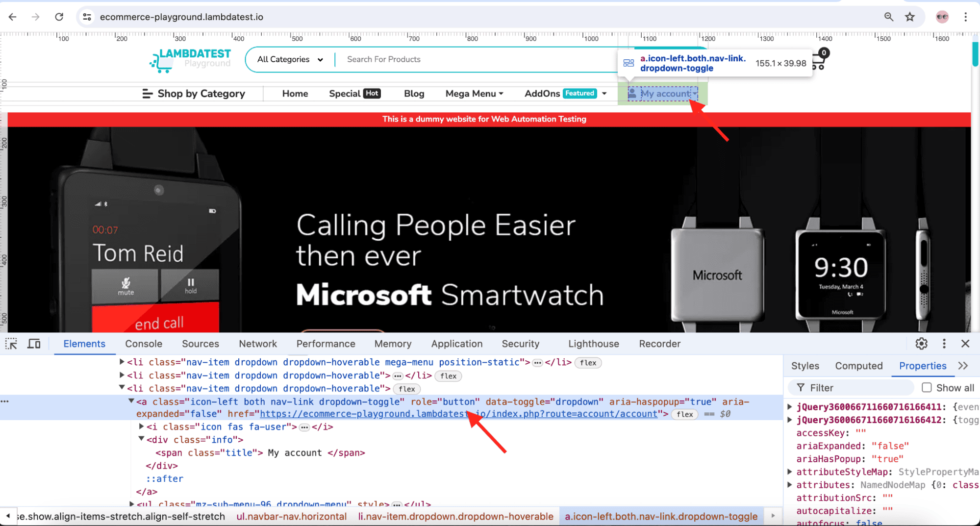
Task: Open the All Categories dropdown
Action: pyautogui.click(x=290, y=59)
